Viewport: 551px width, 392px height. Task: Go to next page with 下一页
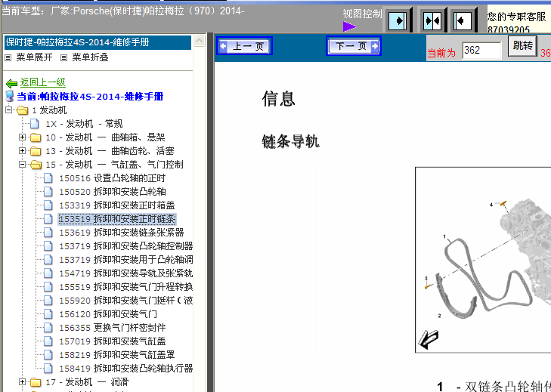point(354,46)
